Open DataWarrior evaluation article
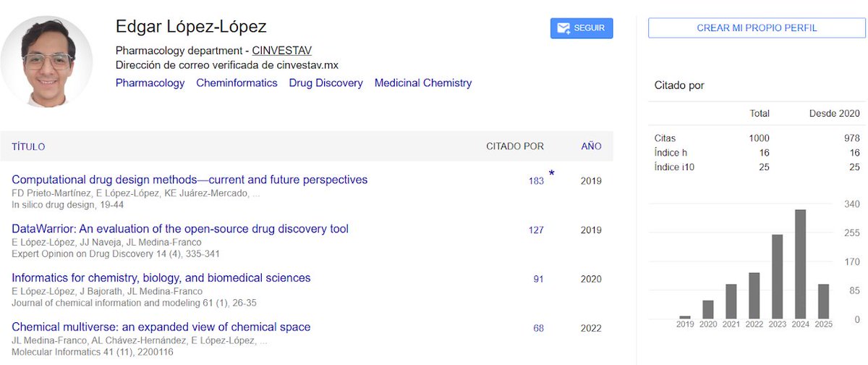This screenshot has width=868, height=365. [180, 229]
